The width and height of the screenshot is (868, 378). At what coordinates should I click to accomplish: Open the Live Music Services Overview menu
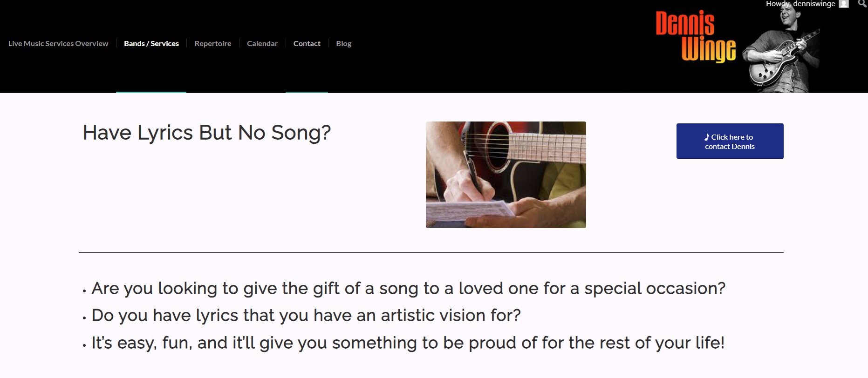tap(58, 43)
